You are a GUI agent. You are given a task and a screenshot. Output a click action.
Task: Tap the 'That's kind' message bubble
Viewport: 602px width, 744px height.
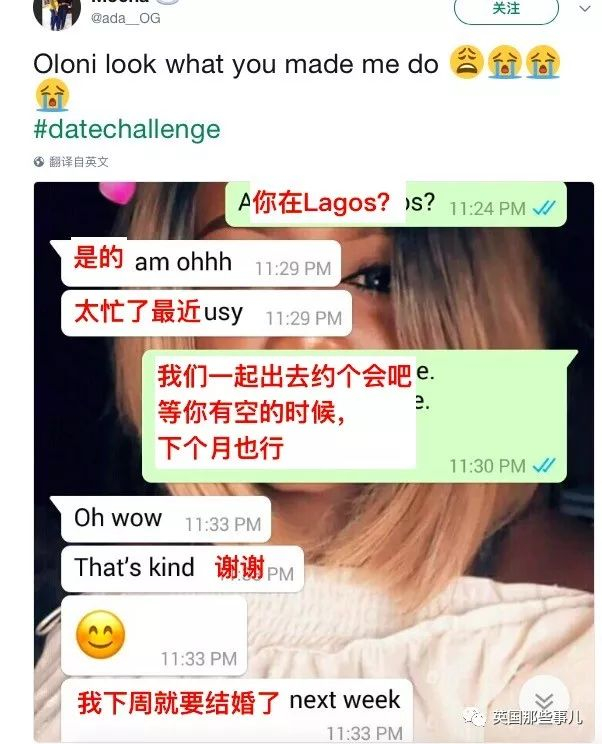pyautogui.click(x=183, y=569)
